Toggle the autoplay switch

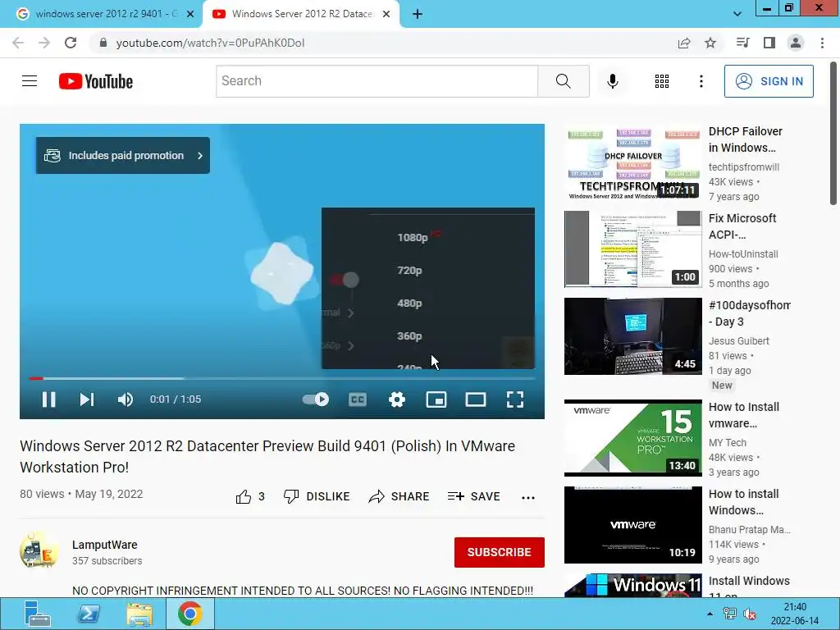(316, 399)
